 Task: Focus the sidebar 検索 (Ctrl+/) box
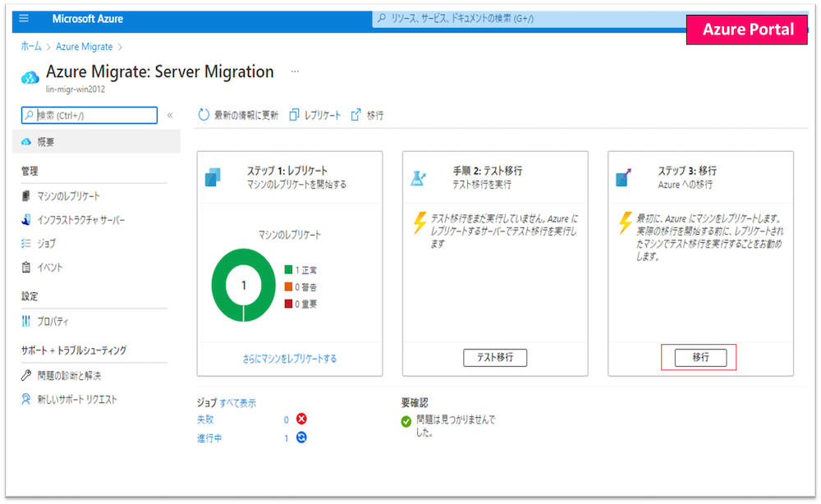point(89,115)
